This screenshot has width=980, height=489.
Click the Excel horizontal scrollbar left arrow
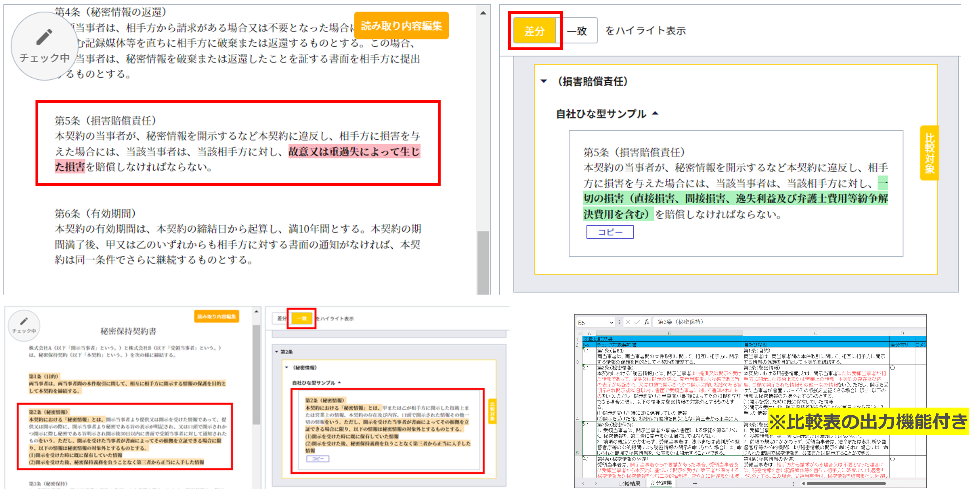click(803, 483)
